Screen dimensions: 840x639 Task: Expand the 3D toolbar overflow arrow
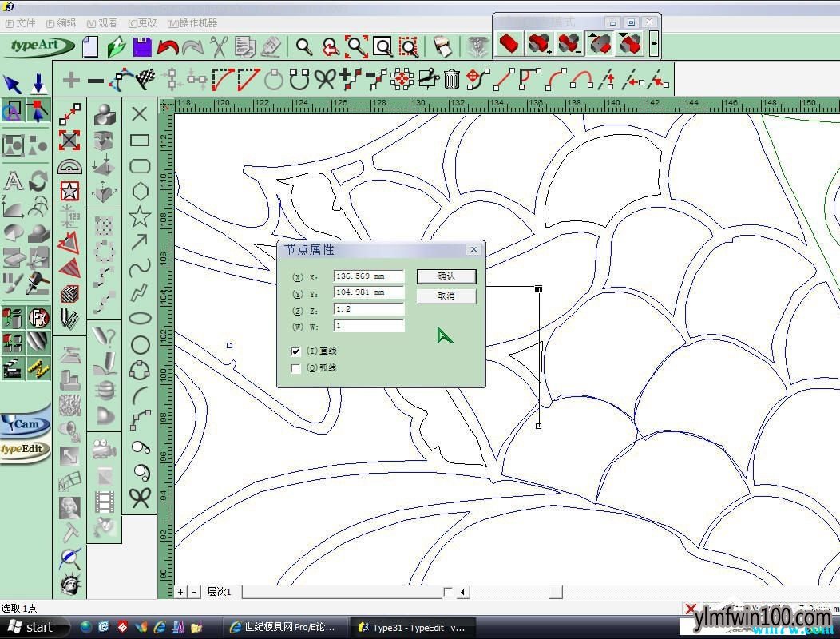pos(654,43)
